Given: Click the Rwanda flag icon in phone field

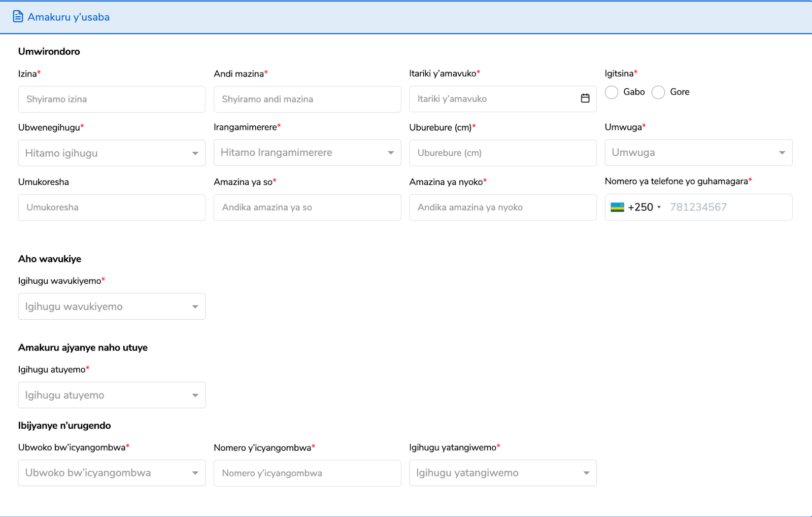Looking at the screenshot, I should coord(617,207).
